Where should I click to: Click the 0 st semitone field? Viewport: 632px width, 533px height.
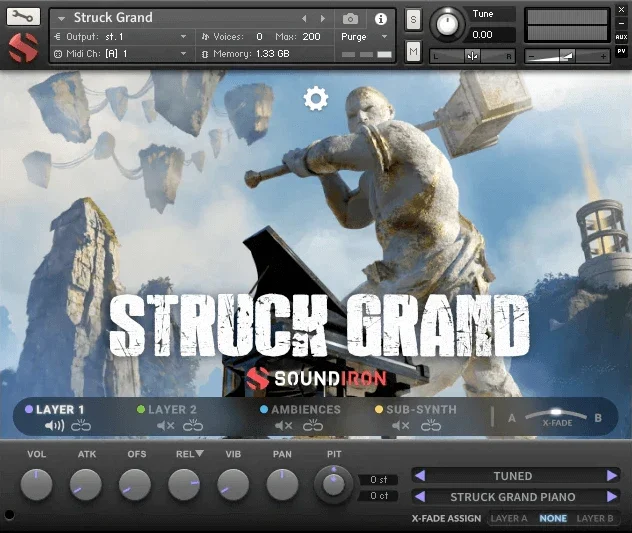tap(379, 480)
